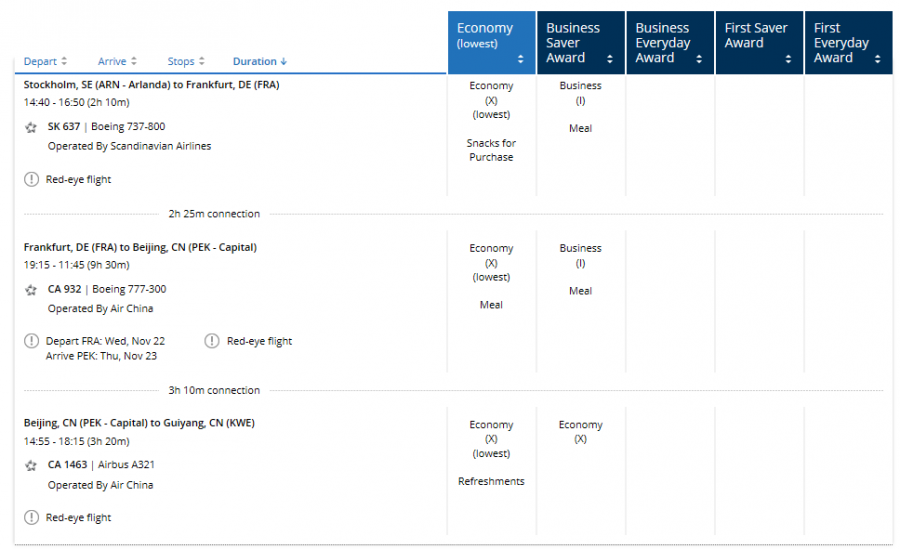Click red-eye info icon for Frankfurt to Beijing

(211, 341)
